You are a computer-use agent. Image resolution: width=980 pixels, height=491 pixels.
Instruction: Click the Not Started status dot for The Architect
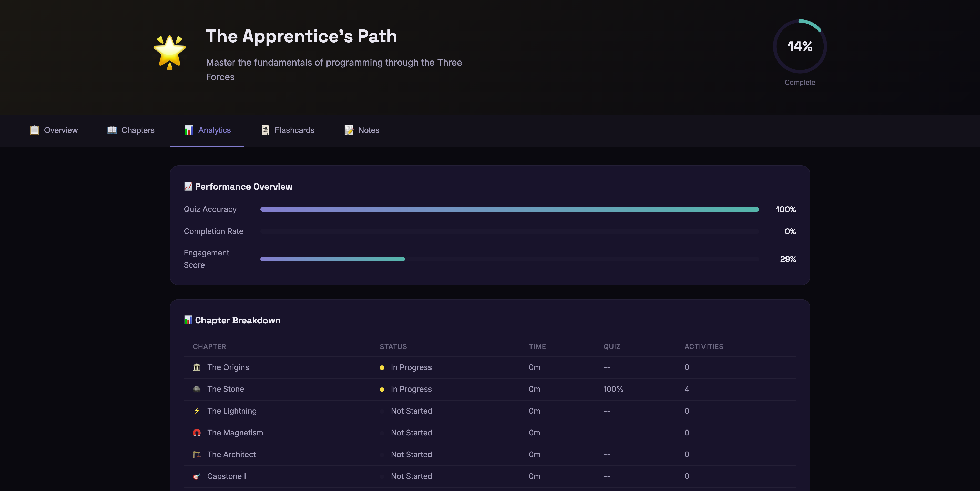point(382,454)
